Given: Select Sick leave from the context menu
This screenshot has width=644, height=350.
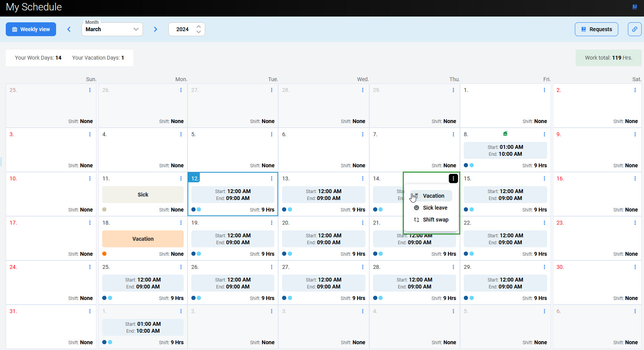Looking at the screenshot, I should [435, 208].
